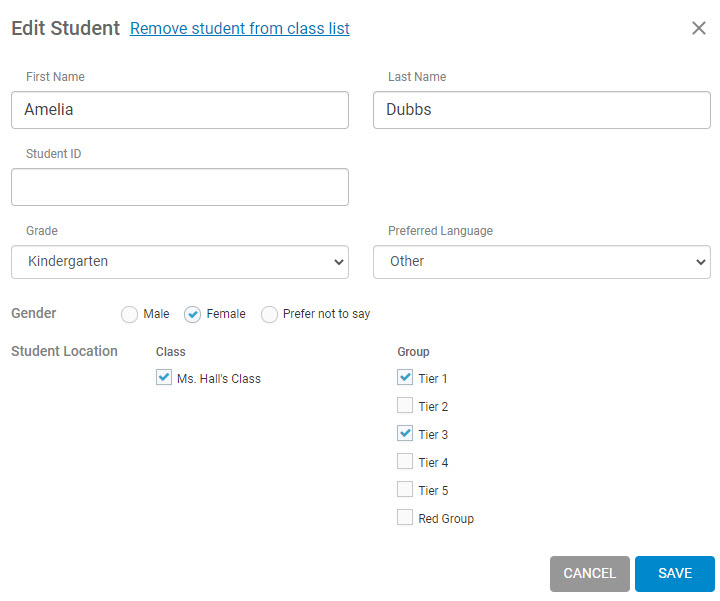Click Remove student from class list link
The image size is (720, 601).
click(x=240, y=28)
